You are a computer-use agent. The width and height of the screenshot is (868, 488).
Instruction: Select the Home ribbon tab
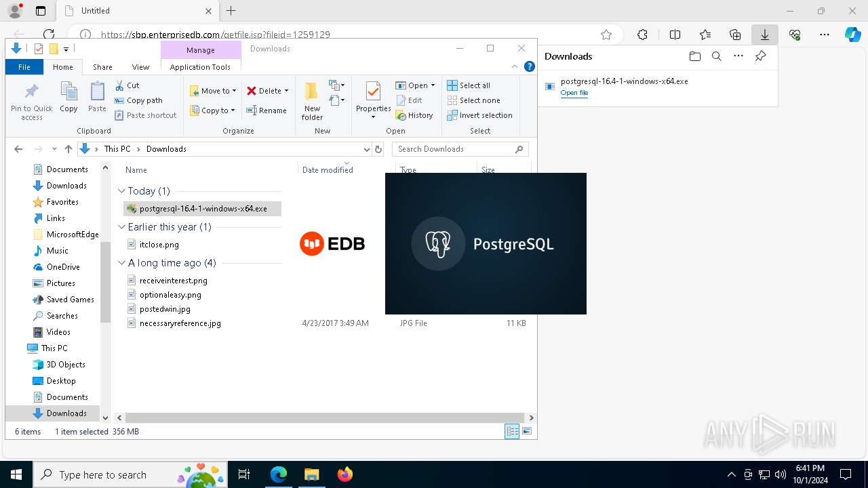(x=62, y=67)
